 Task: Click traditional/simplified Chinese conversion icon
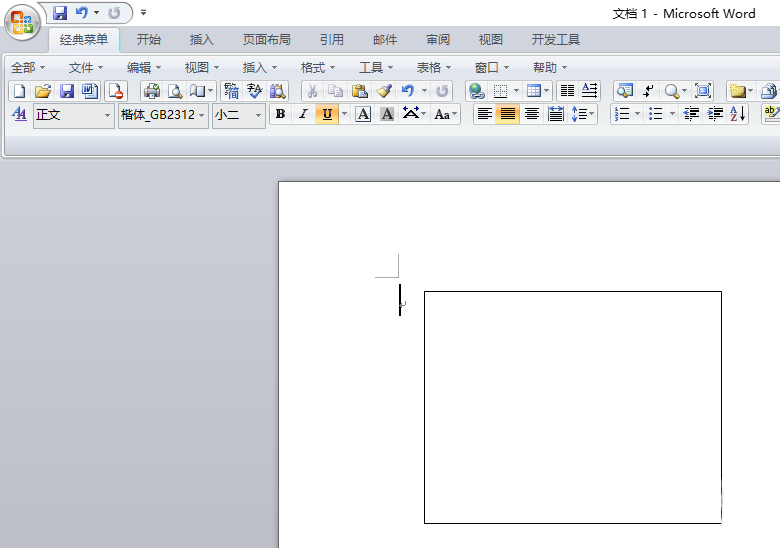tap(231, 91)
